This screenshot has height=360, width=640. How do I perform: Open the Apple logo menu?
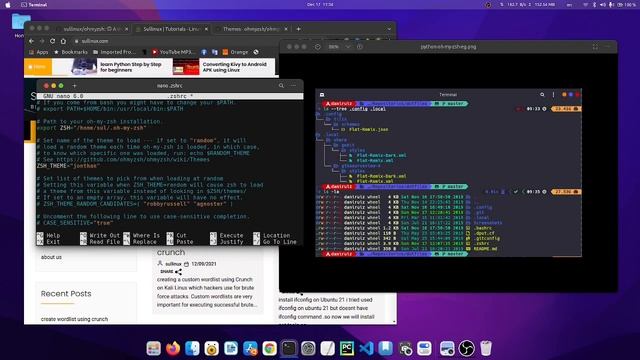point(8,4)
